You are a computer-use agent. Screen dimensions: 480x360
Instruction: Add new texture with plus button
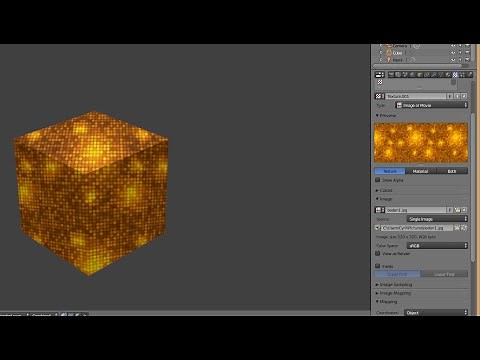click(x=457, y=96)
